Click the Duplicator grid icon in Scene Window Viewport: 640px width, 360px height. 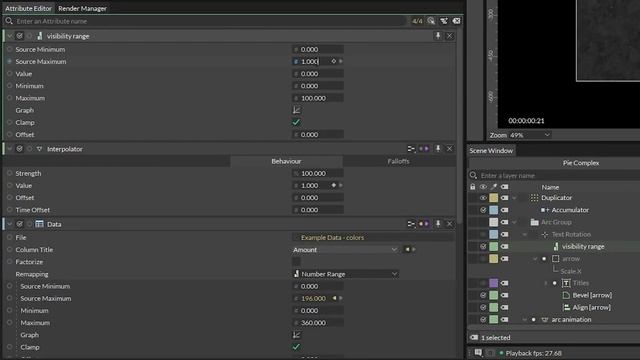(534, 198)
